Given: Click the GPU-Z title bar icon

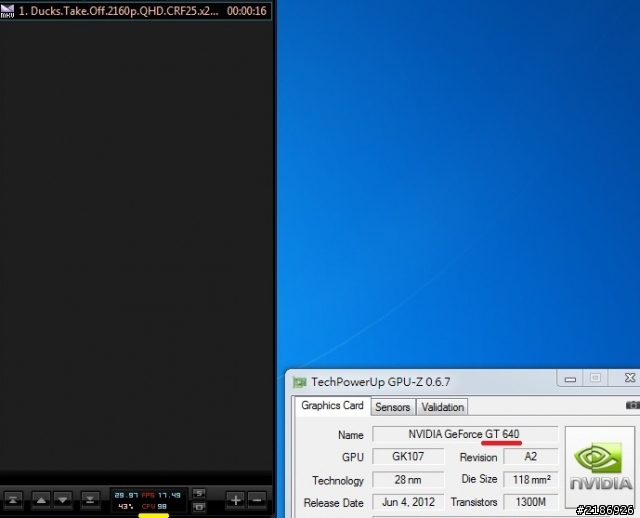Looking at the screenshot, I should [300, 382].
